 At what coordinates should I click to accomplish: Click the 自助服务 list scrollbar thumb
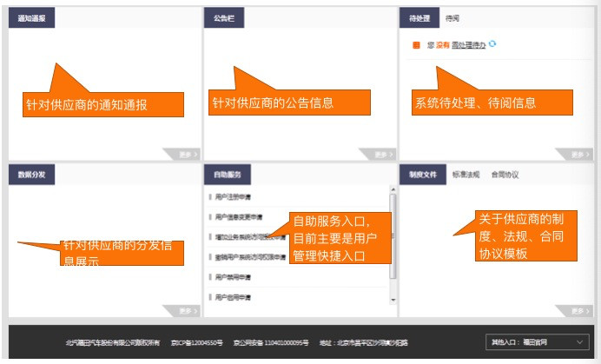[x=393, y=235]
